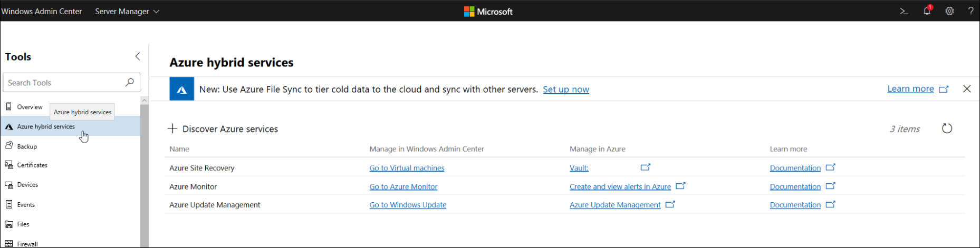Click the Azure hybrid services icon
Screen dimensions: 980x248
(9, 126)
